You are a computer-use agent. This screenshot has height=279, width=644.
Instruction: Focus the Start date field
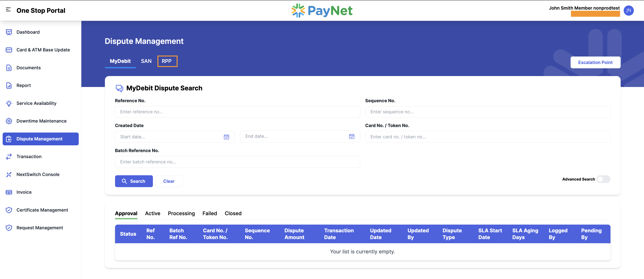pyautogui.click(x=175, y=137)
